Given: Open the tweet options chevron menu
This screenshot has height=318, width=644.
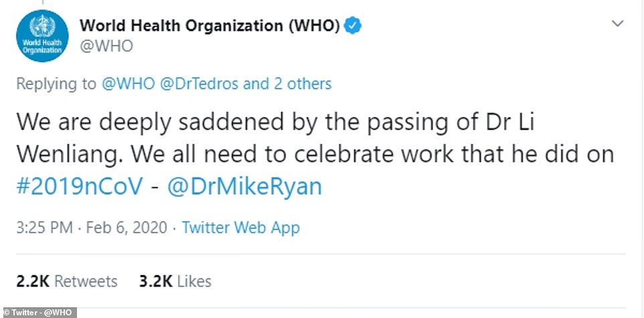Looking at the screenshot, I should (x=619, y=24).
